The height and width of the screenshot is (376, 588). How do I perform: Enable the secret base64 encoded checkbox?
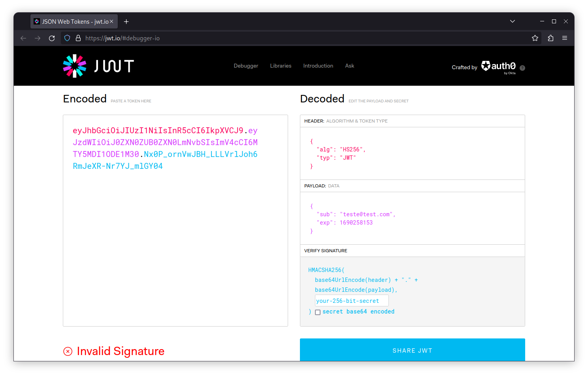pos(318,312)
